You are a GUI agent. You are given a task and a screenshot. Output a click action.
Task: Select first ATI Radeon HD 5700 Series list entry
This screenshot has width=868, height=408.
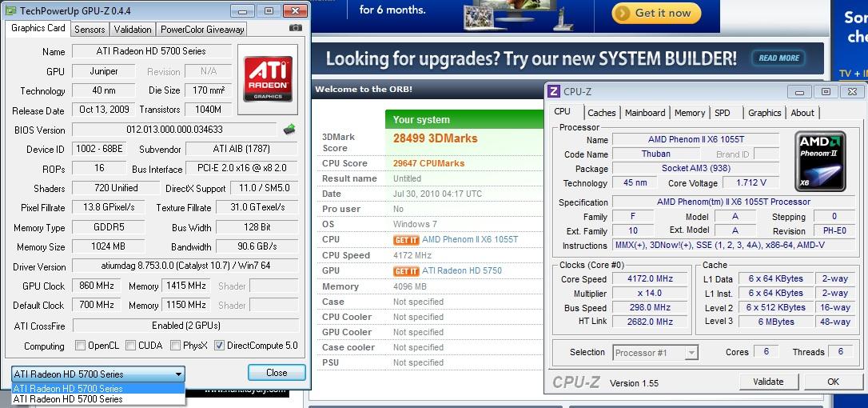tap(98, 389)
